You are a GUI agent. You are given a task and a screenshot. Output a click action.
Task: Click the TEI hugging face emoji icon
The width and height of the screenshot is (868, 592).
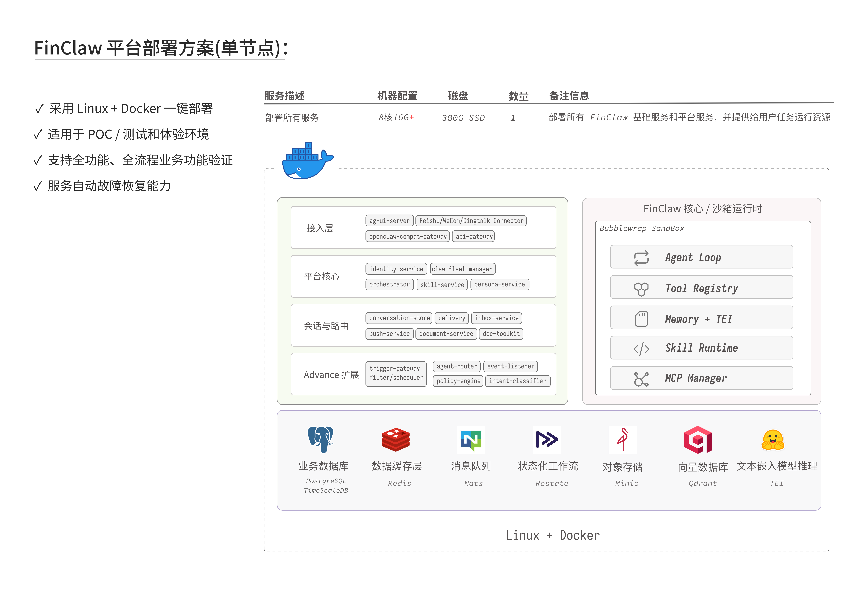tap(773, 440)
